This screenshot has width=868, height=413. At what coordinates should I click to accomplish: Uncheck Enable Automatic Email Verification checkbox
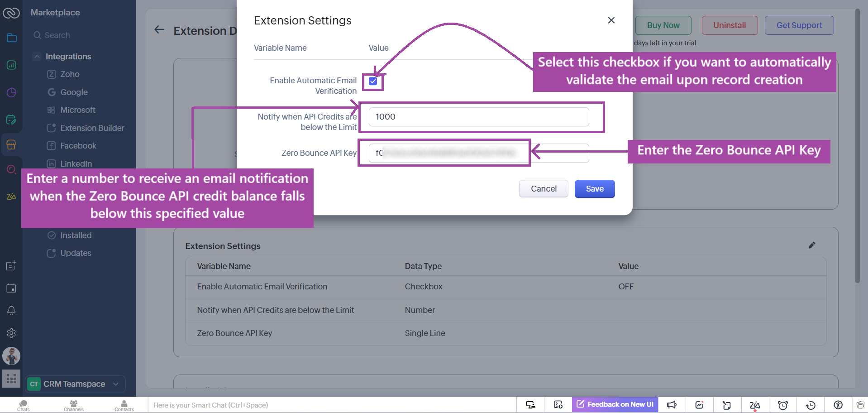(x=373, y=82)
